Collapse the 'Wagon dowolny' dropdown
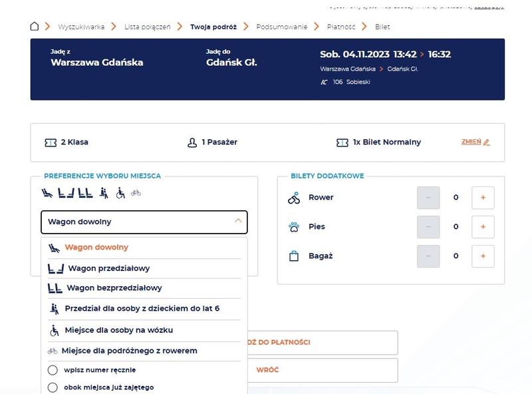The height and width of the screenshot is (394, 532). pos(238,222)
